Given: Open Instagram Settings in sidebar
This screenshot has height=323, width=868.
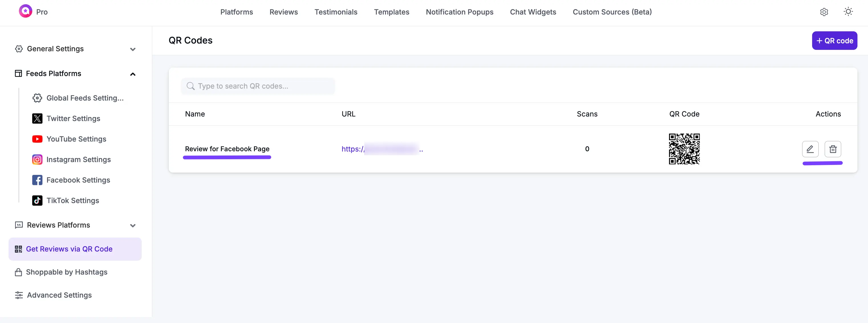Looking at the screenshot, I should 78,160.
